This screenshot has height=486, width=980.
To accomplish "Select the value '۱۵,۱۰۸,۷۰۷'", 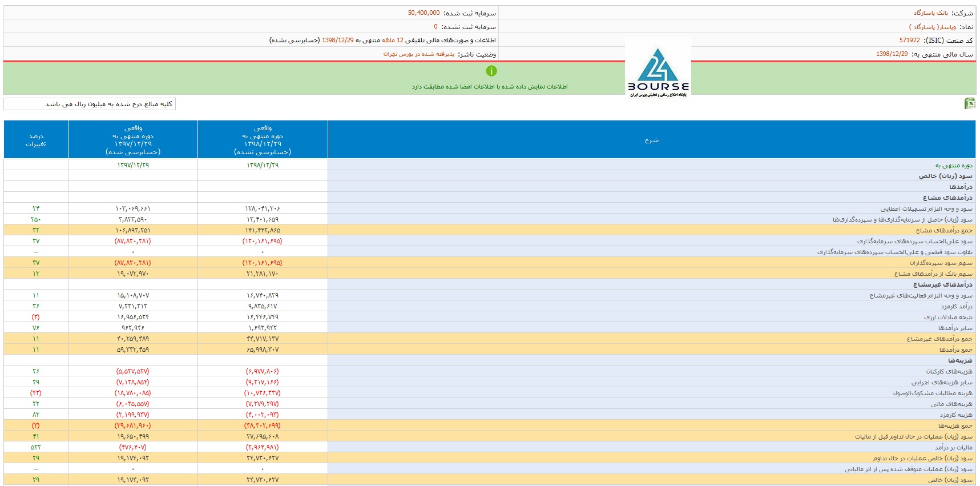I will [x=133, y=295].
